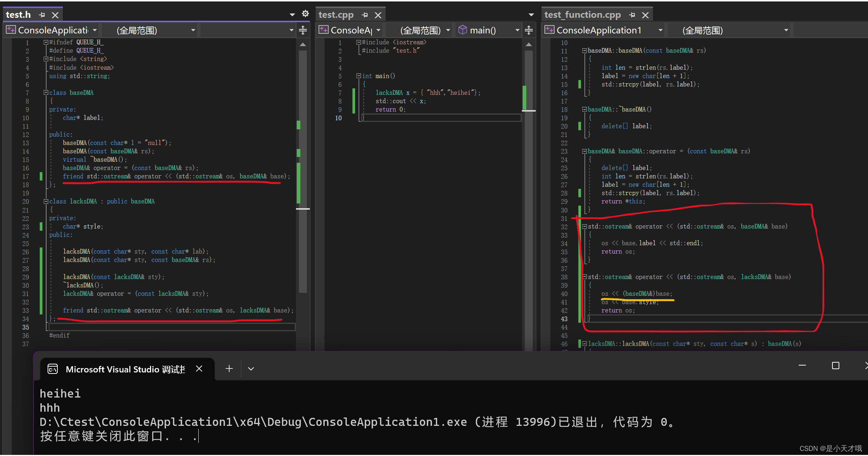Screen dimensions: 868x456
Task: Close the test_function.cpp tab
Action: tap(645, 15)
